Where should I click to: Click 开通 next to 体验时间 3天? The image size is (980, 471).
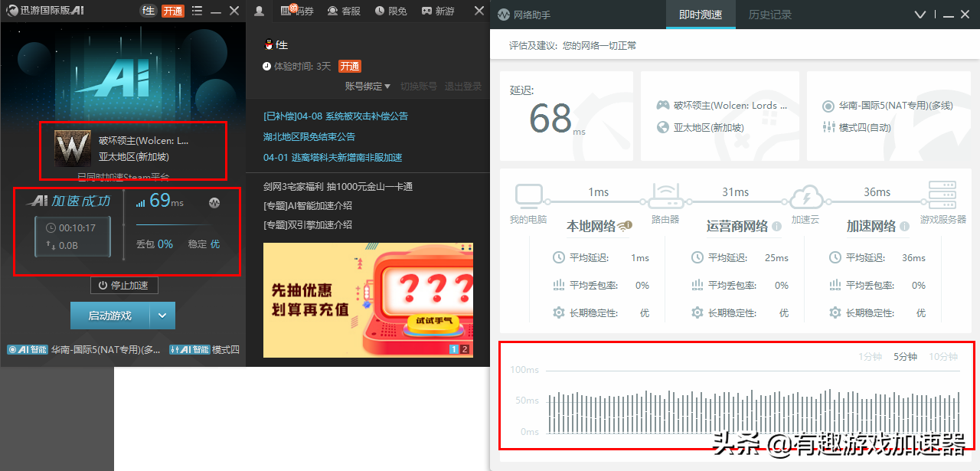(350, 67)
